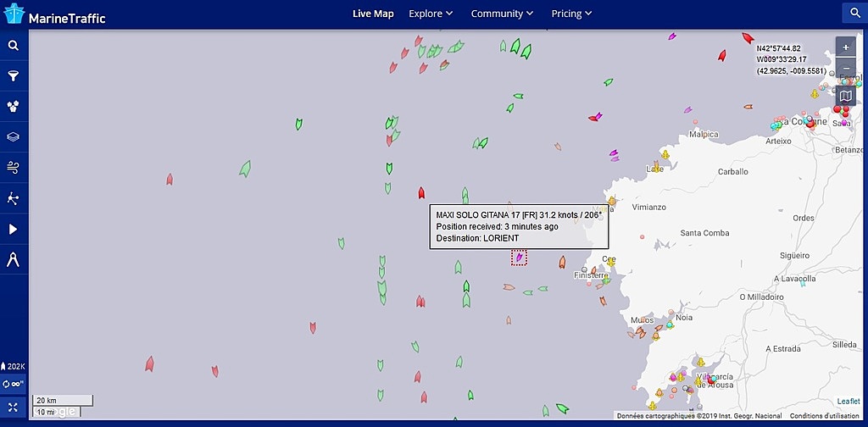Click the Santa Comba town label
Screen dimensions: 868x427
pyautogui.click(x=704, y=233)
